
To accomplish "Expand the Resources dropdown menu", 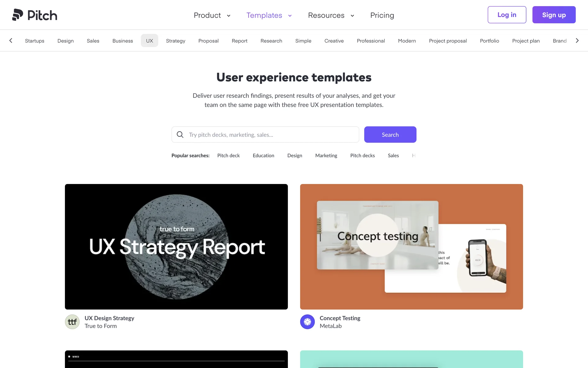I will click(x=331, y=15).
